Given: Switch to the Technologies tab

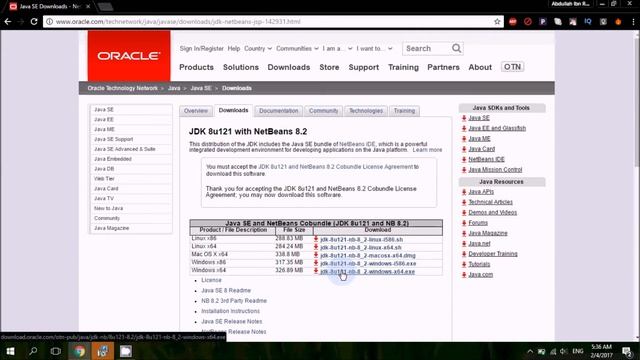Looking at the screenshot, I should (366, 111).
